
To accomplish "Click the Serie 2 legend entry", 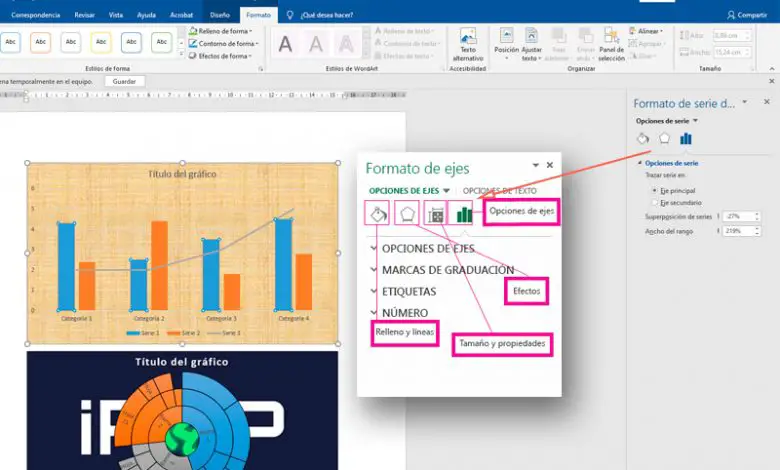I will (184, 333).
